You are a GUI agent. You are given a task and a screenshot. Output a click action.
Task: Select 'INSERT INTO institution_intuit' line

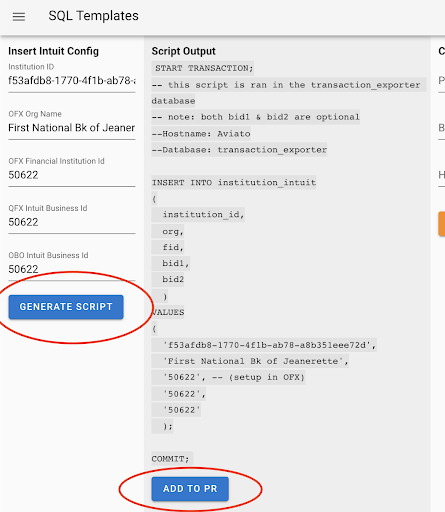point(234,182)
